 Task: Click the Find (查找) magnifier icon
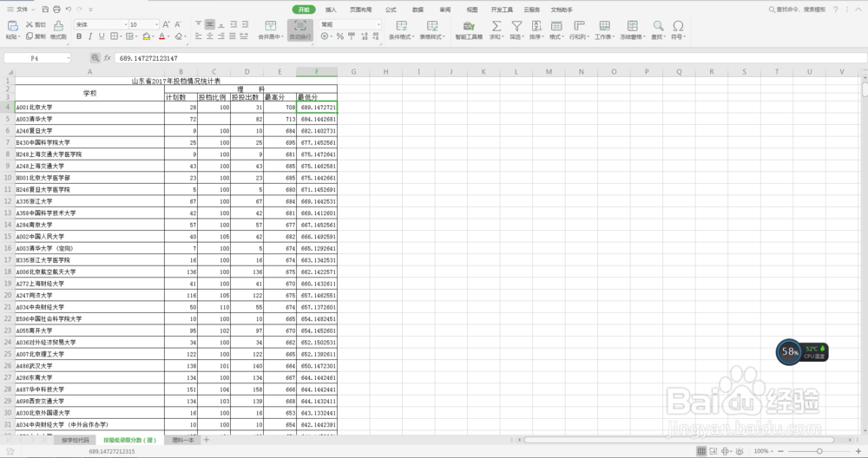coord(658,25)
